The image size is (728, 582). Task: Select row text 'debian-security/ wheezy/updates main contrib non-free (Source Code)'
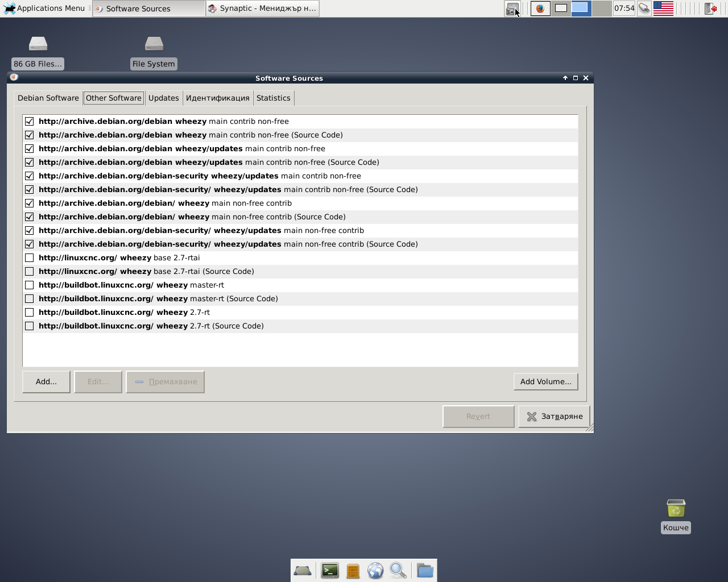click(228, 190)
